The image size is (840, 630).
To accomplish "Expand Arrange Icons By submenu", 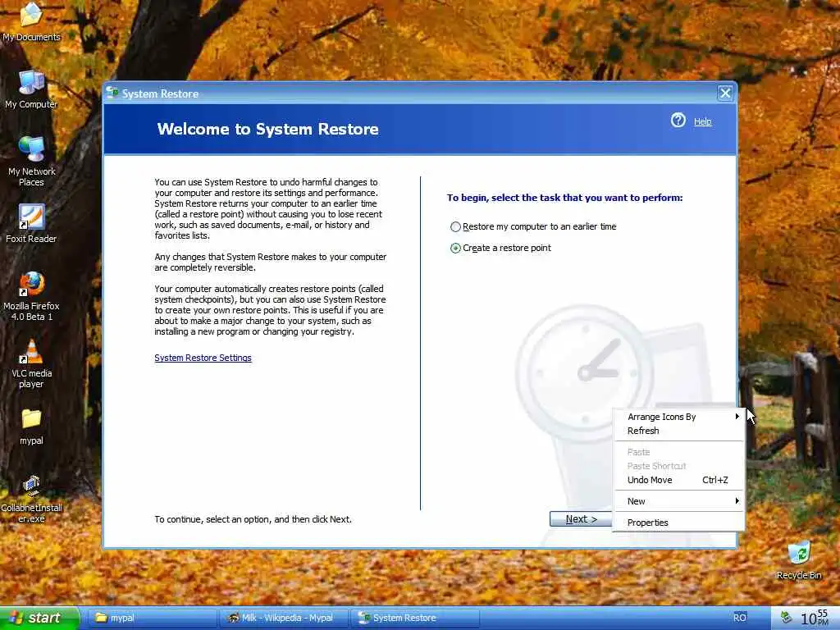I will (678, 417).
